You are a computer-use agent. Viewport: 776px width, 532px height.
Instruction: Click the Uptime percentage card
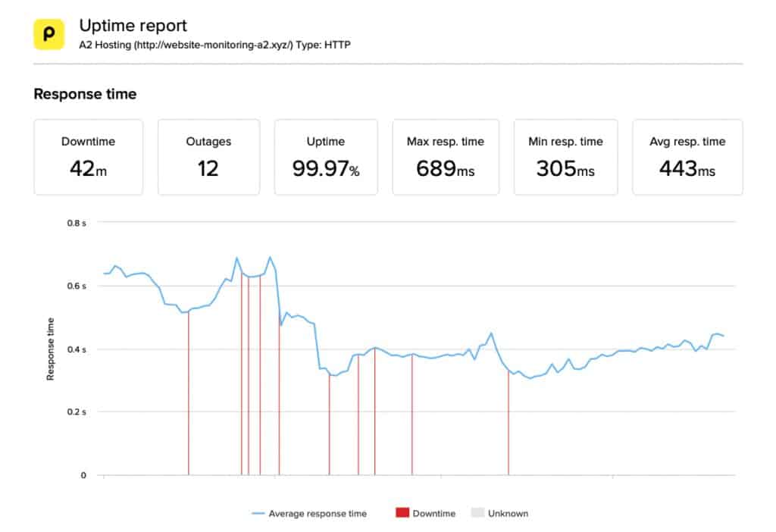[x=326, y=156]
